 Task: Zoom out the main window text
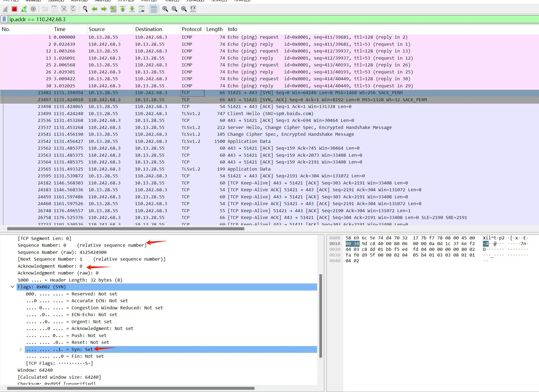click(x=174, y=9)
